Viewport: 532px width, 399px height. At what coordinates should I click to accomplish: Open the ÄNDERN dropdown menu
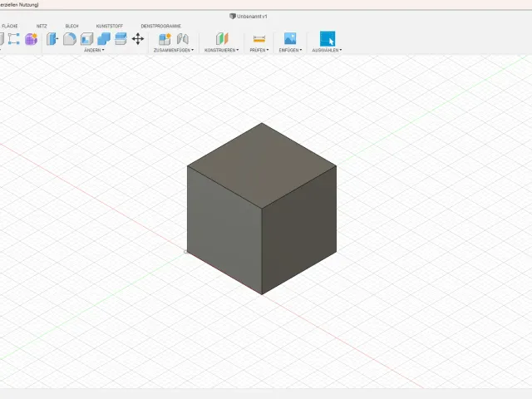click(x=94, y=50)
